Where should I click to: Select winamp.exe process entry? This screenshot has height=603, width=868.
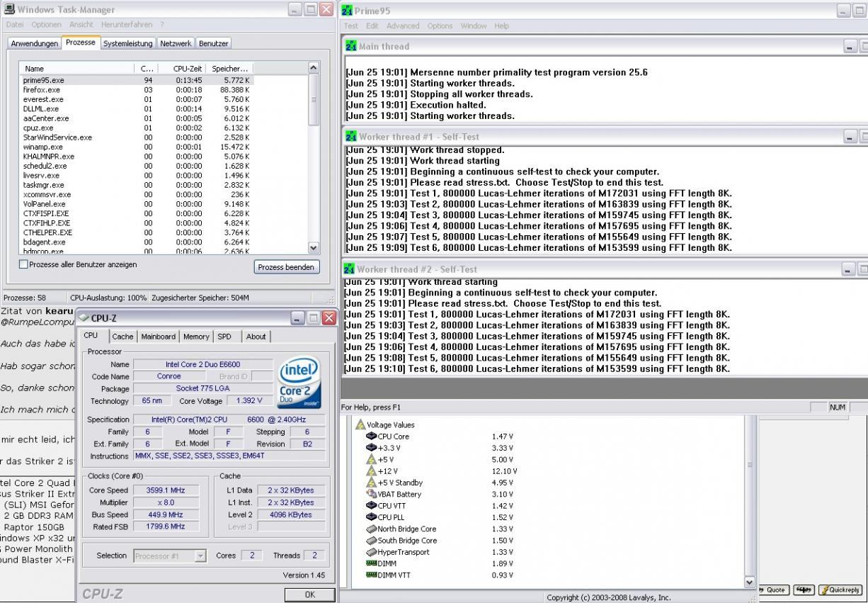point(136,147)
